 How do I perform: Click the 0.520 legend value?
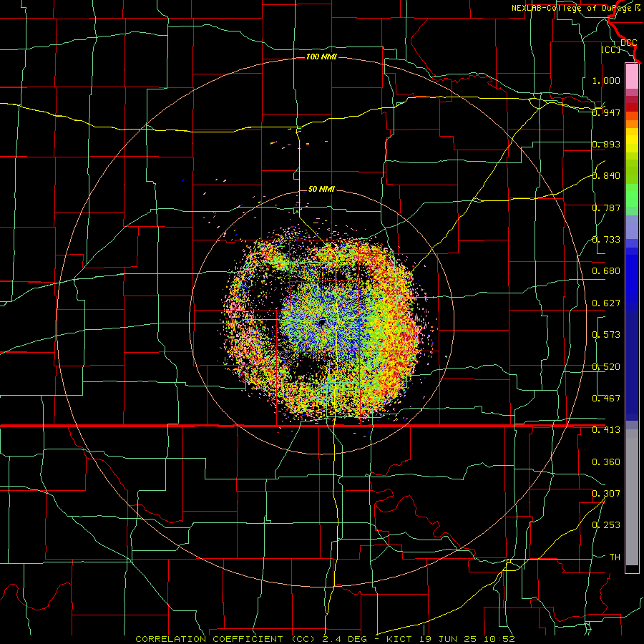[606, 367]
